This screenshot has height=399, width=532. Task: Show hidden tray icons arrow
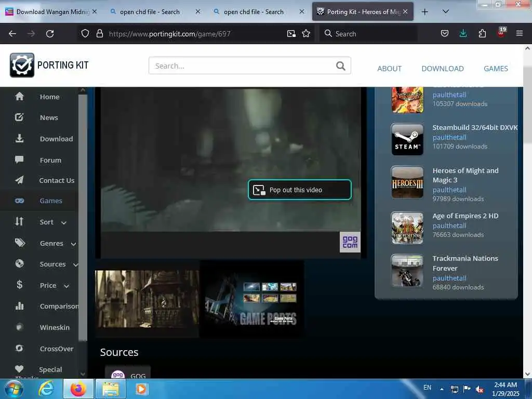pyautogui.click(x=442, y=389)
